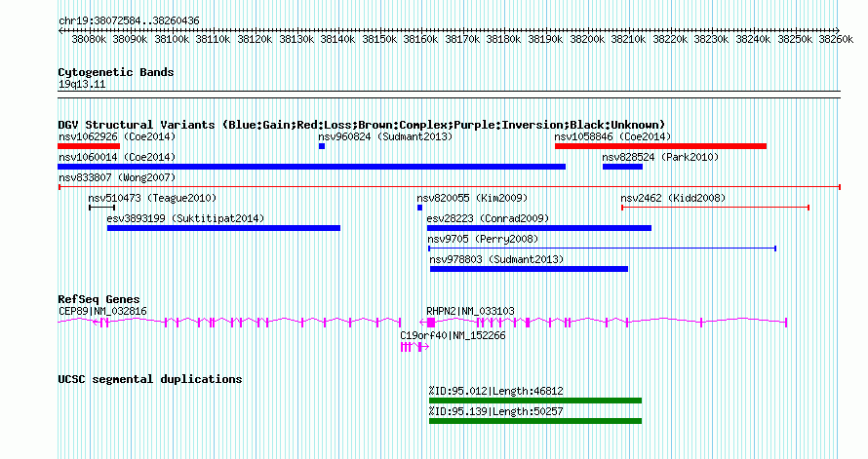868x459 pixels.
Task: Click the nsv833807 thin red line
Action: [449, 187]
